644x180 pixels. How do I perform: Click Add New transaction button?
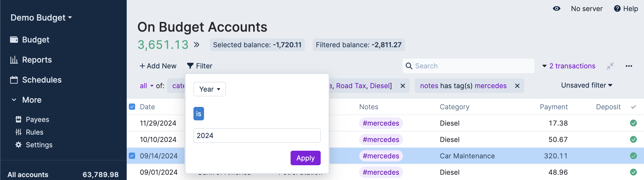[x=158, y=66]
